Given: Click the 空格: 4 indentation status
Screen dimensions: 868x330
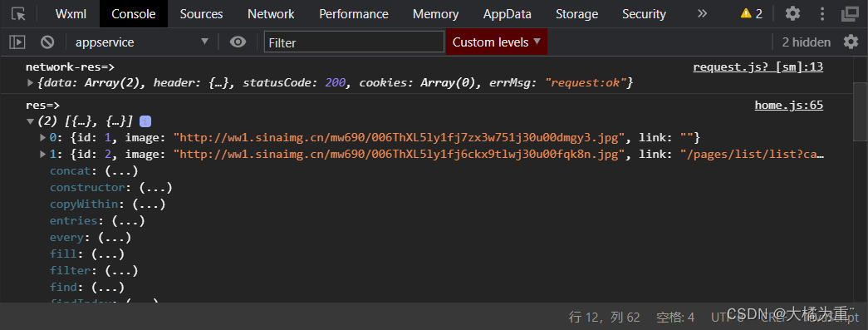Looking at the screenshot, I should tap(674, 318).
